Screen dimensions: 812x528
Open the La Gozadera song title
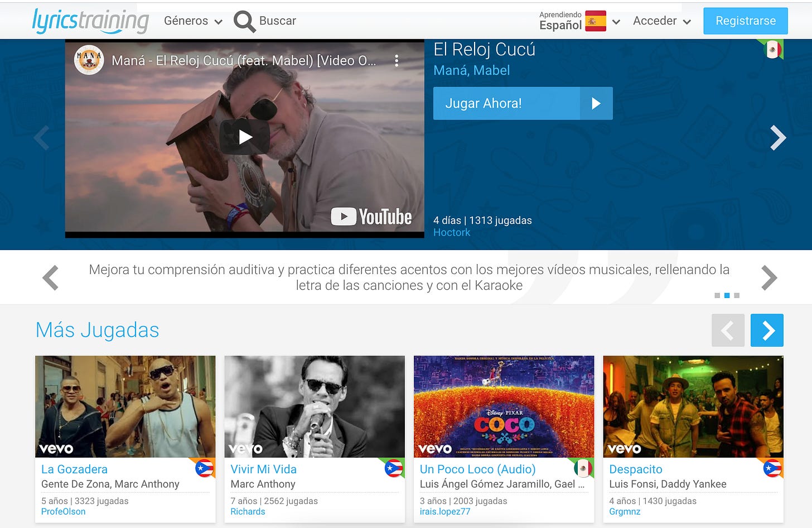74,469
